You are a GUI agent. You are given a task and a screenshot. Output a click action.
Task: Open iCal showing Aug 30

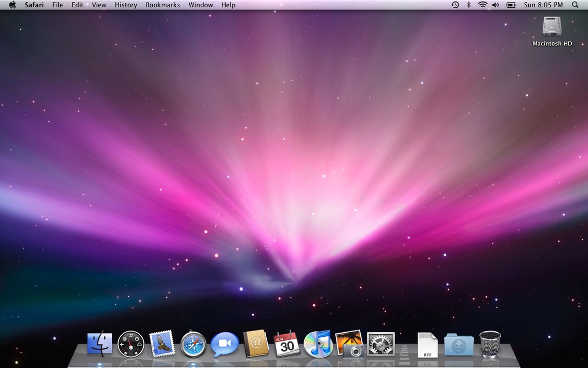click(288, 344)
